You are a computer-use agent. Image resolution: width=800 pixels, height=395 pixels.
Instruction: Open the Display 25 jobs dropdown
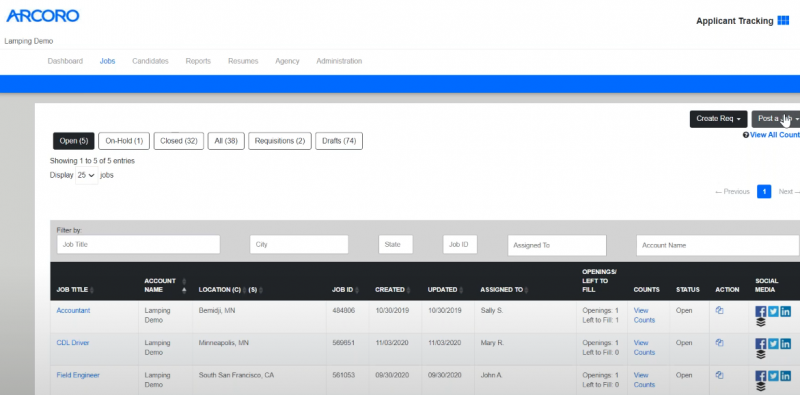point(86,175)
